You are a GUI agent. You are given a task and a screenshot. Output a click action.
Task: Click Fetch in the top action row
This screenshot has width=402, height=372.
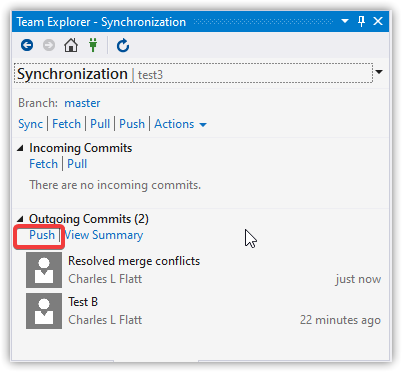tap(66, 124)
